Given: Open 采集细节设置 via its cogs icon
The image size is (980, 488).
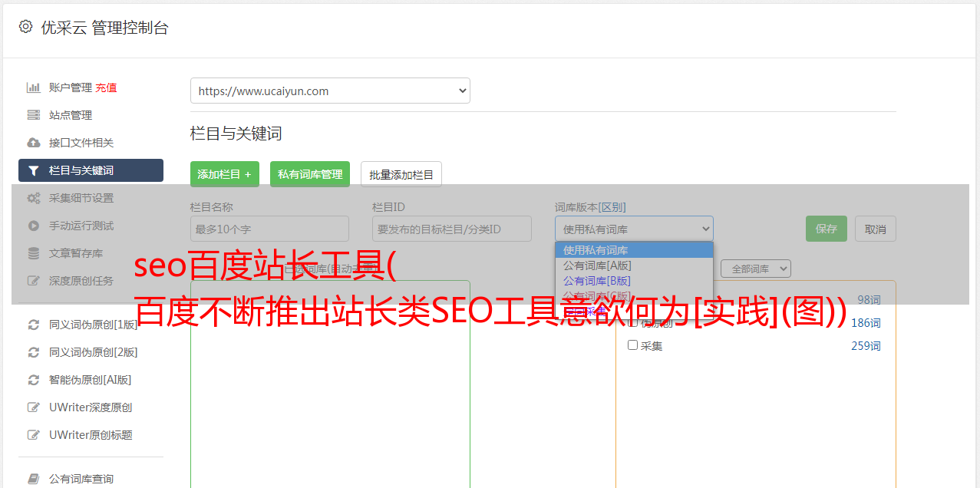Looking at the screenshot, I should tap(34, 198).
